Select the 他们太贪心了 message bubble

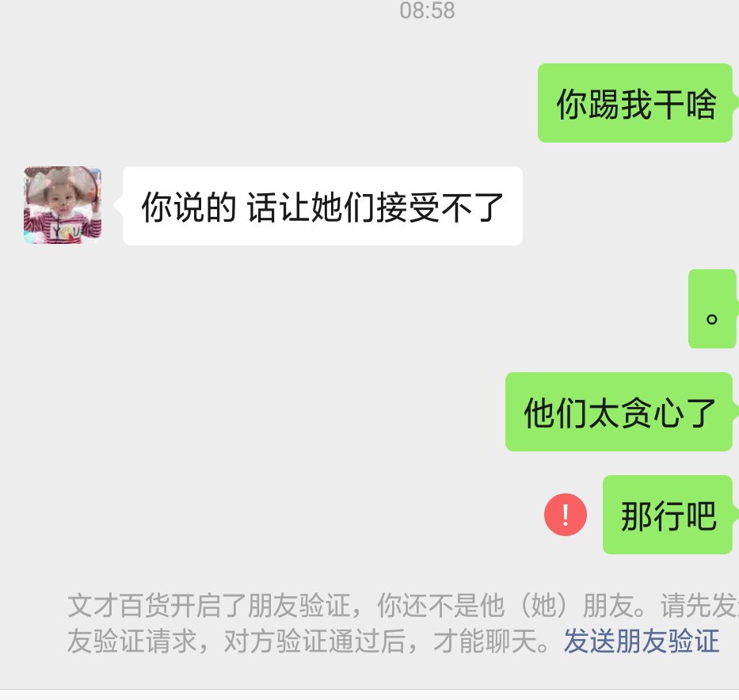[x=619, y=412]
